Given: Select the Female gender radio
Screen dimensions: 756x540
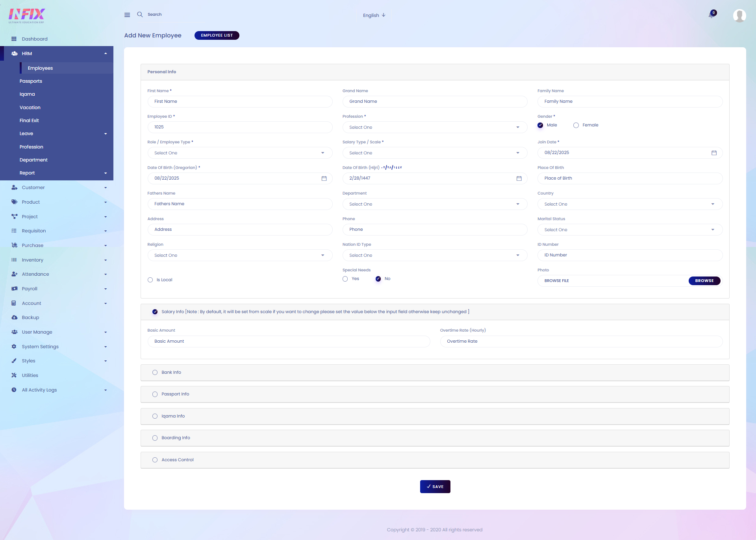Looking at the screenshot, I should pyautogui.click(x=576, y=125).
